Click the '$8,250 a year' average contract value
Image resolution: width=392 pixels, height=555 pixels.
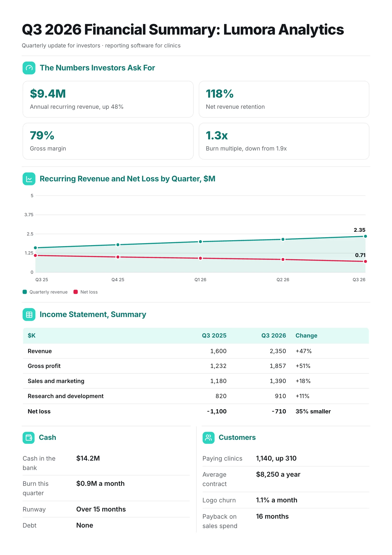coord(278,474)
